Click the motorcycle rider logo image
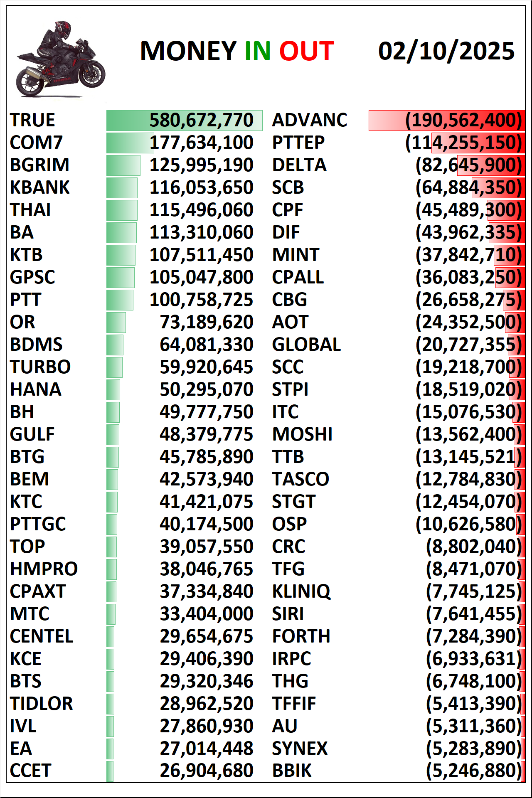Image resolution: width=532 pixels, height=798 pixels. click(60, 59)
